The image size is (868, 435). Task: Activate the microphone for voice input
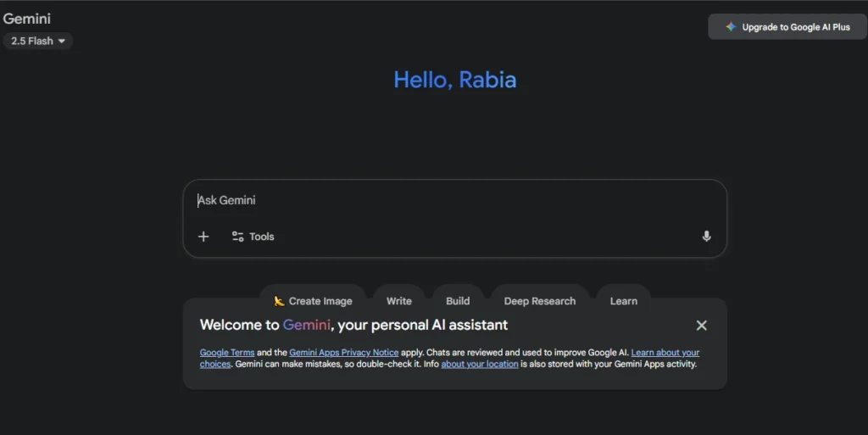coord(706,237)
